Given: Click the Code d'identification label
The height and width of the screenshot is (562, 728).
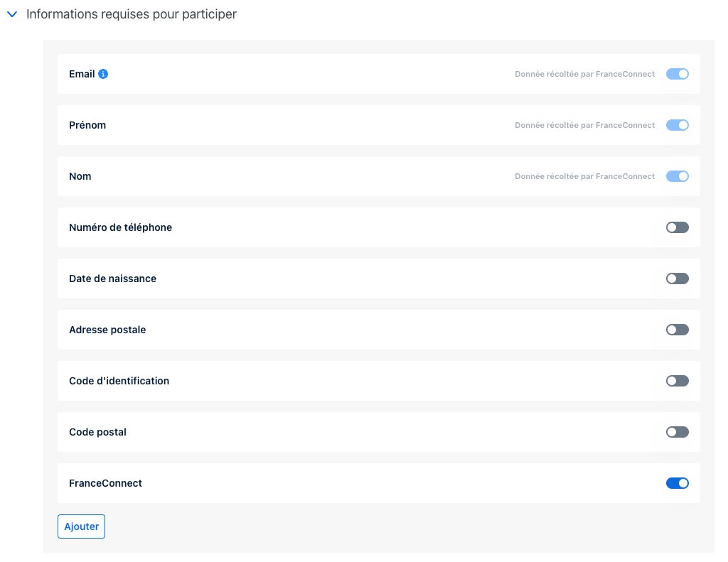Looking at the screenshot, I should click(119, 381).
